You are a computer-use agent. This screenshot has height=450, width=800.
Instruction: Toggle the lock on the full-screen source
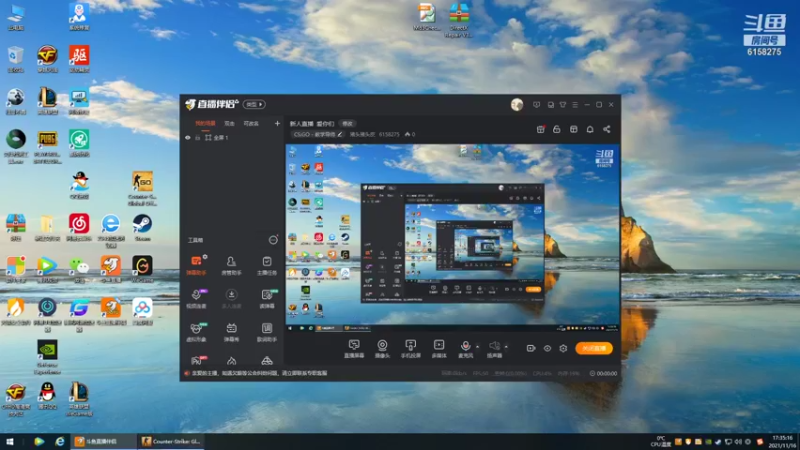197,138
